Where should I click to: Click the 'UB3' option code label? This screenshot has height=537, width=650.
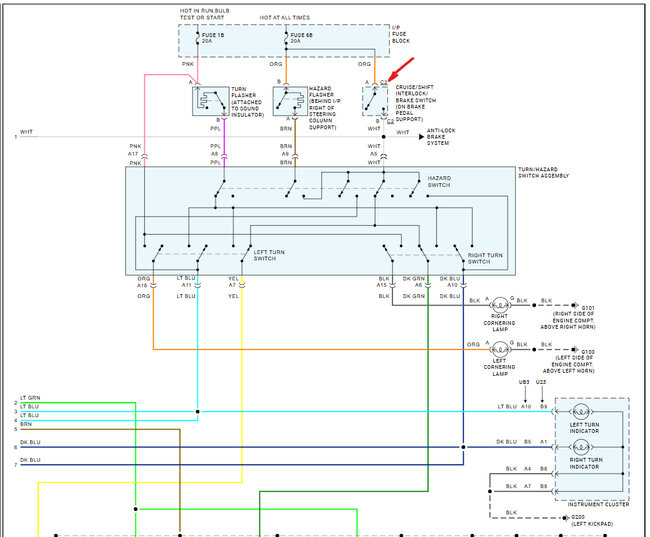[524, 382]
